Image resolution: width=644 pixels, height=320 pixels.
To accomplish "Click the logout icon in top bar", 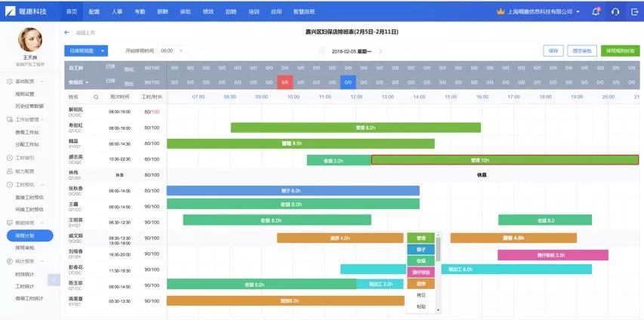I will 634,11.
